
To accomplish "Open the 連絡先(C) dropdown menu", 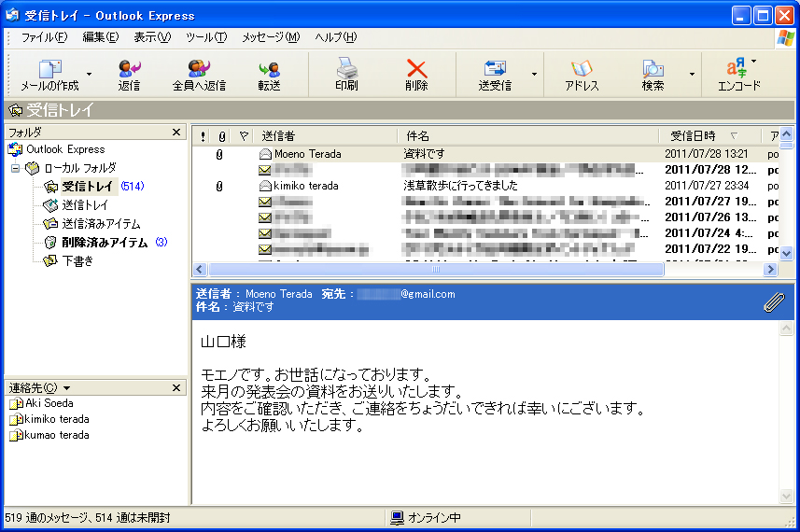I will (39, 388).
